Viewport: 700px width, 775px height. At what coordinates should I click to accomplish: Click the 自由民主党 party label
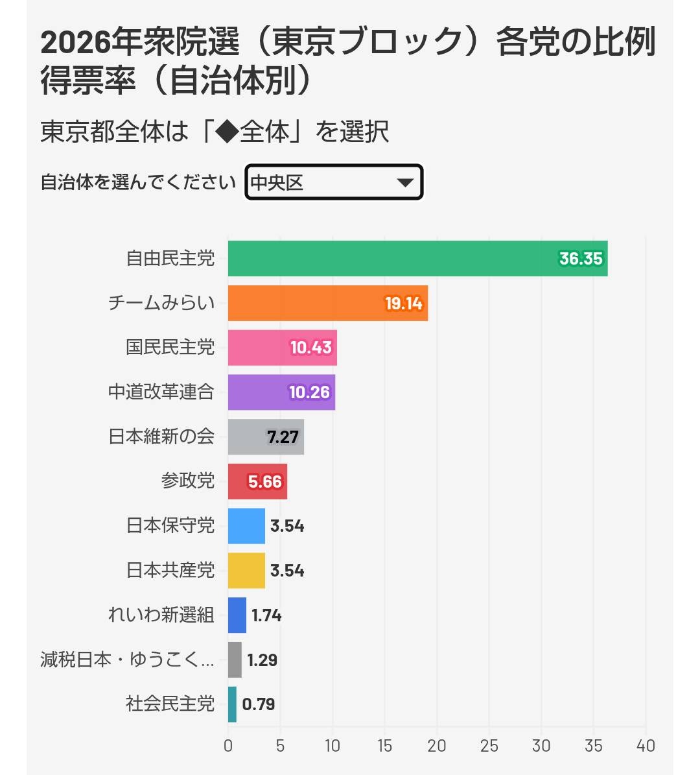170,259
